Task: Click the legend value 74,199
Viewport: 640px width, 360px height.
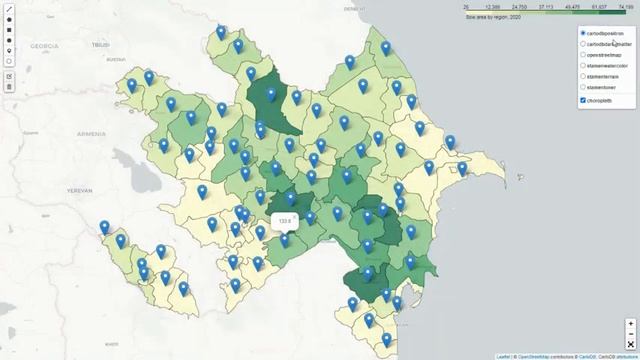Action: [626, 7]
